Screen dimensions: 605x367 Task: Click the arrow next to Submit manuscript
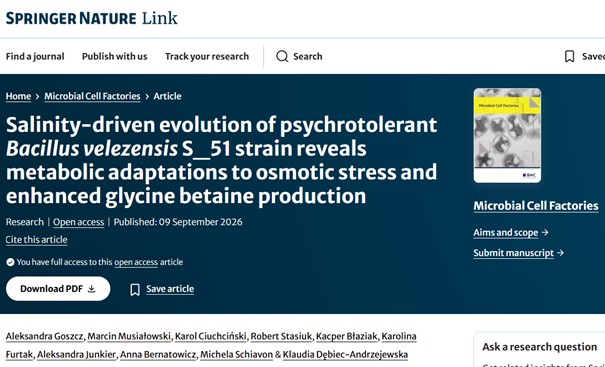tap(560, 253)
